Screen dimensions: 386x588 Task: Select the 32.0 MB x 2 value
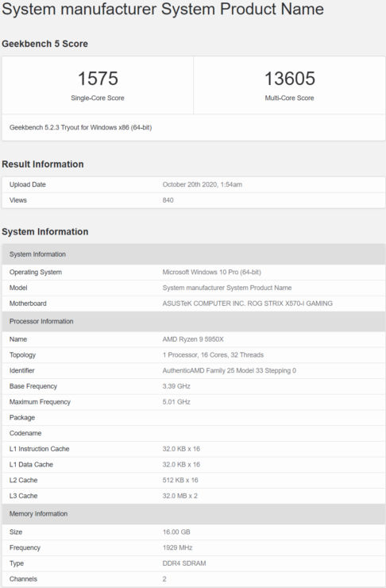point(179,497)
